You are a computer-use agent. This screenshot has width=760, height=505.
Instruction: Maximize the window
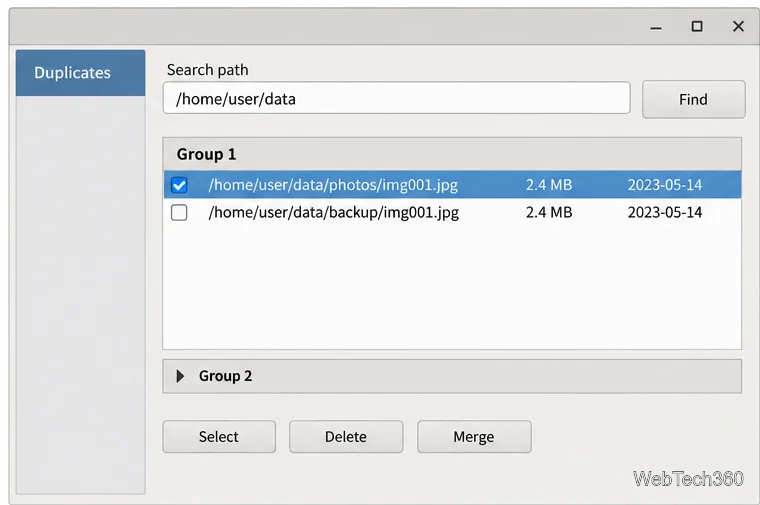[x=697, y=26]
